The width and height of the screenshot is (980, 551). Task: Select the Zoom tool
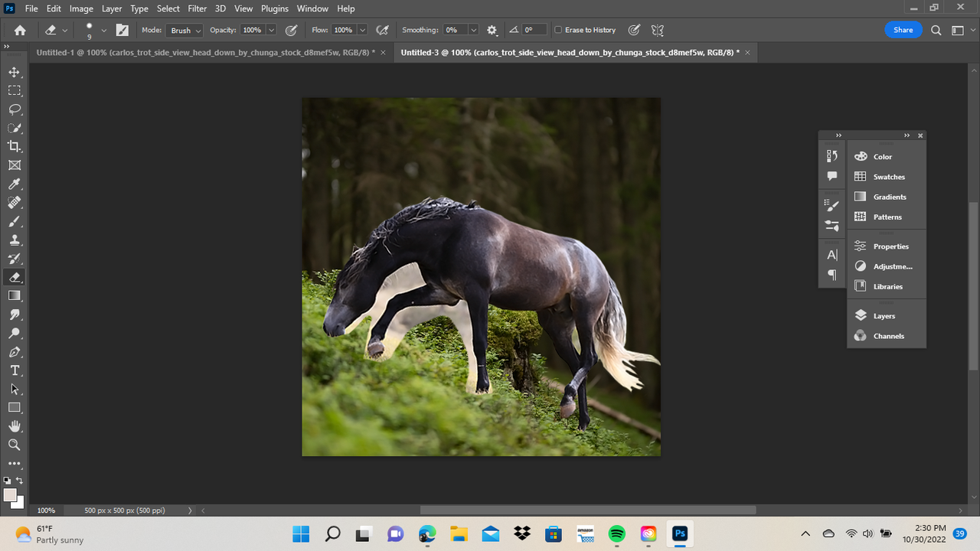point(15,445)
